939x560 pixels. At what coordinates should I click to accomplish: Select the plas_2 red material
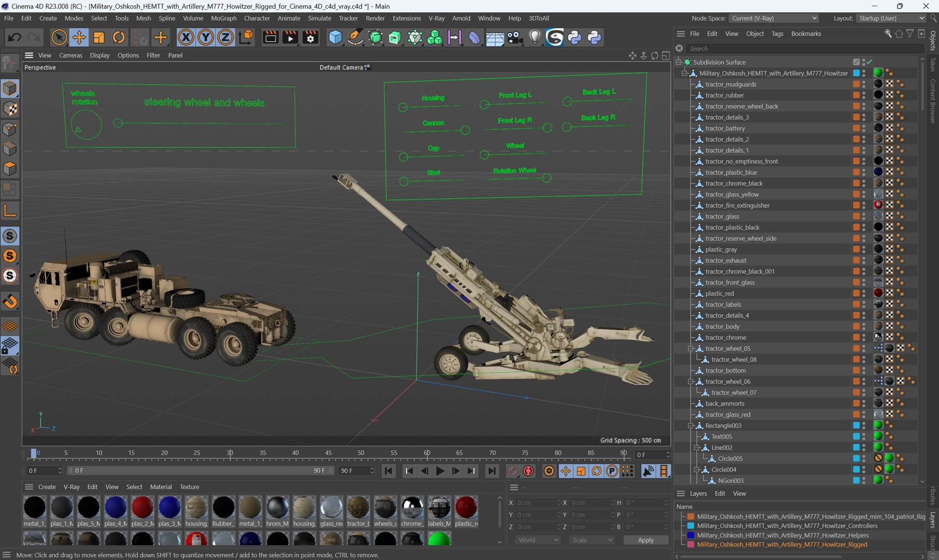(x=142, y=511)
